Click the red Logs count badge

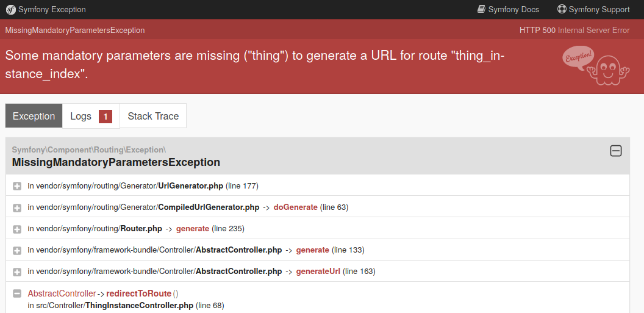106,117
